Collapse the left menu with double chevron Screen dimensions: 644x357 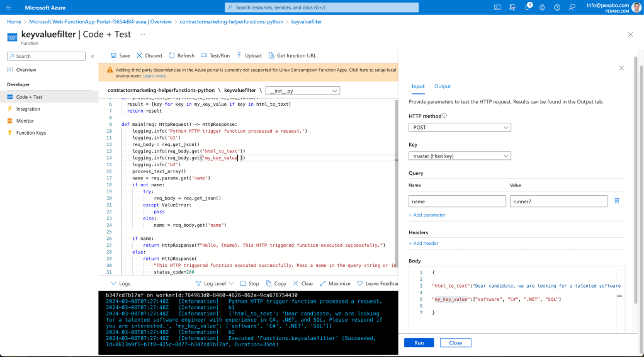pyautogui.click(x=93, y=56)
